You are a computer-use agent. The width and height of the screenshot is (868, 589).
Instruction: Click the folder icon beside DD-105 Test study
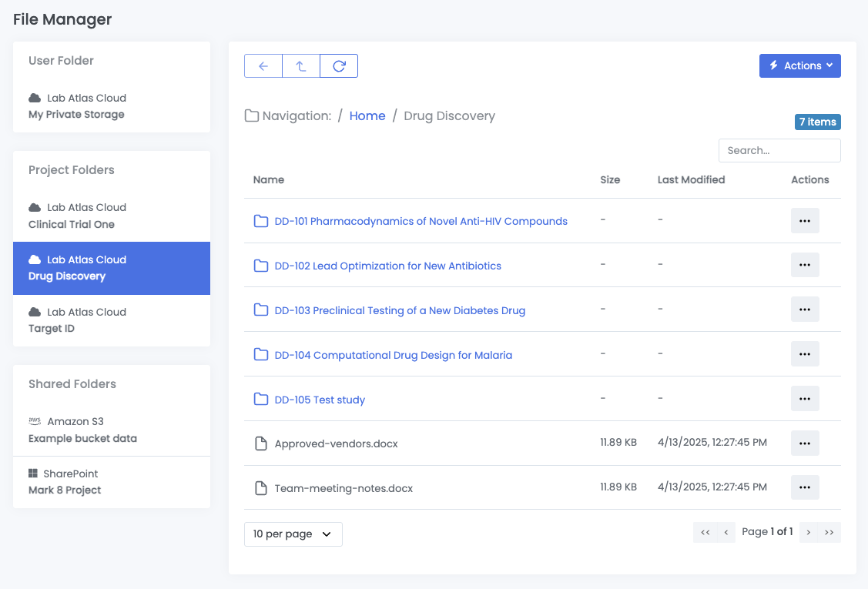[x=260, y=399]
